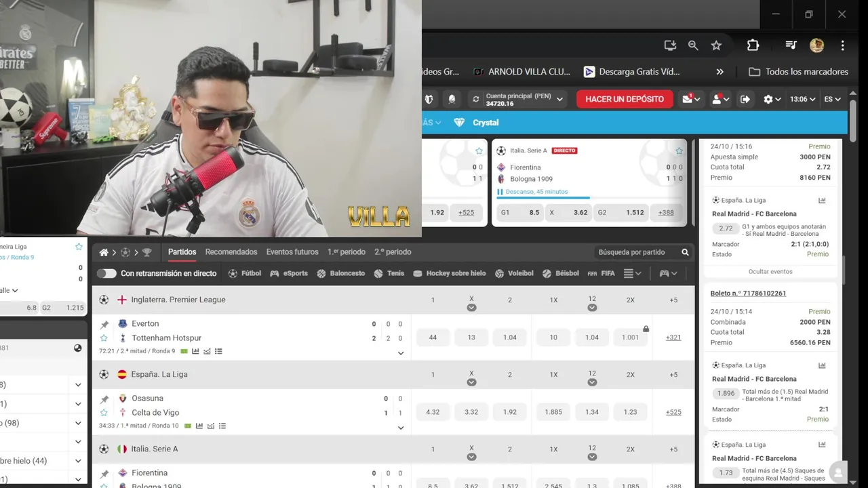
Task: Filter by Baloncesto
Action: 341,273
